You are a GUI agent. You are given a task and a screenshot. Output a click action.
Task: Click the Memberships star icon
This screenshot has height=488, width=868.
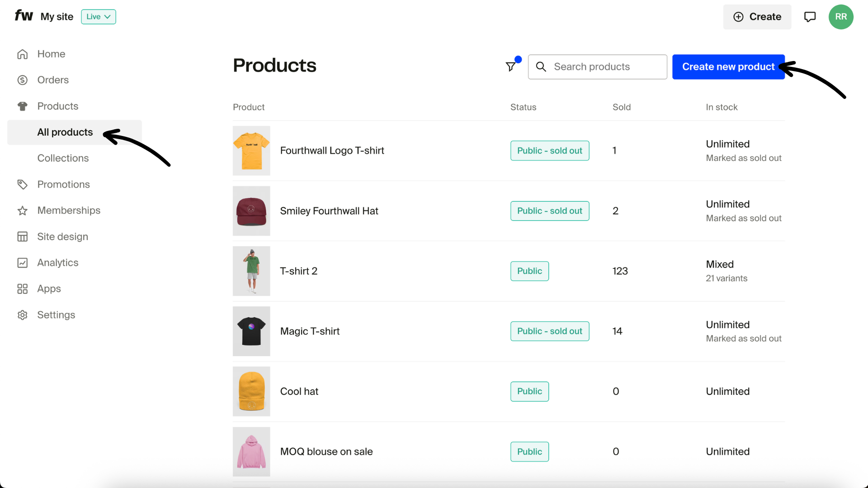pos(23,211)
